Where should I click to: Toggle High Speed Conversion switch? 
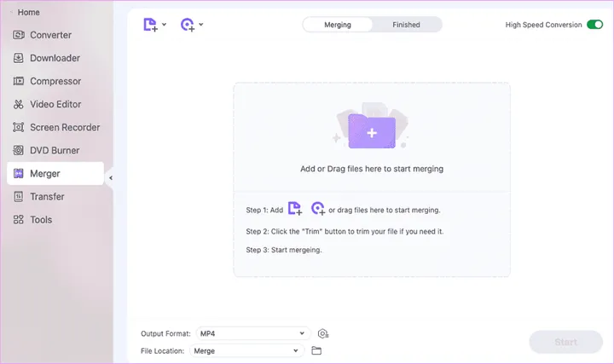594,25
